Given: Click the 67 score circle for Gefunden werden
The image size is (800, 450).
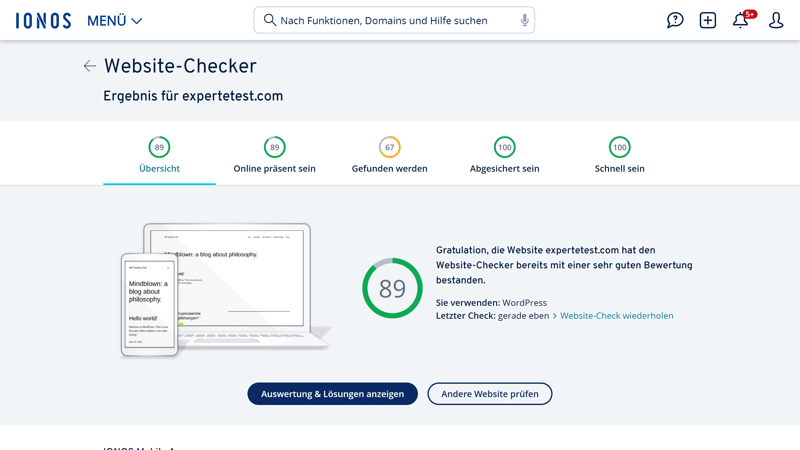Looking at the screenshot, I should tap(389, 147).
